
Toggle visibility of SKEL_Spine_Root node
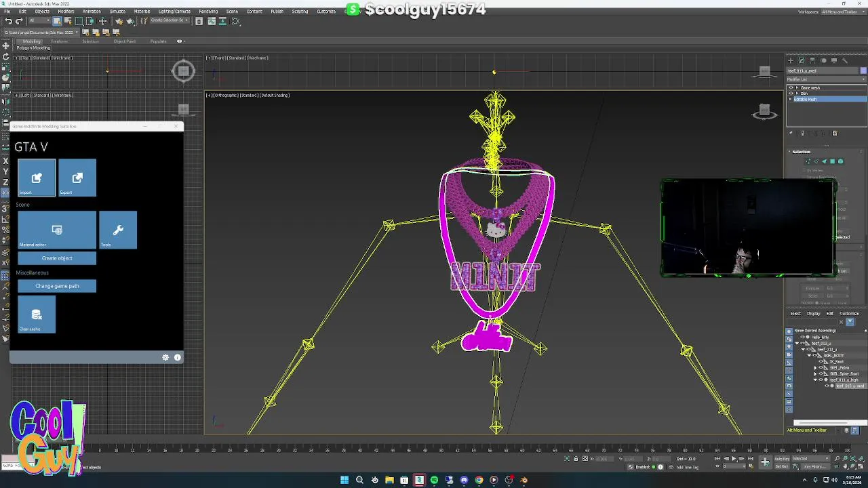coord(821,373)
